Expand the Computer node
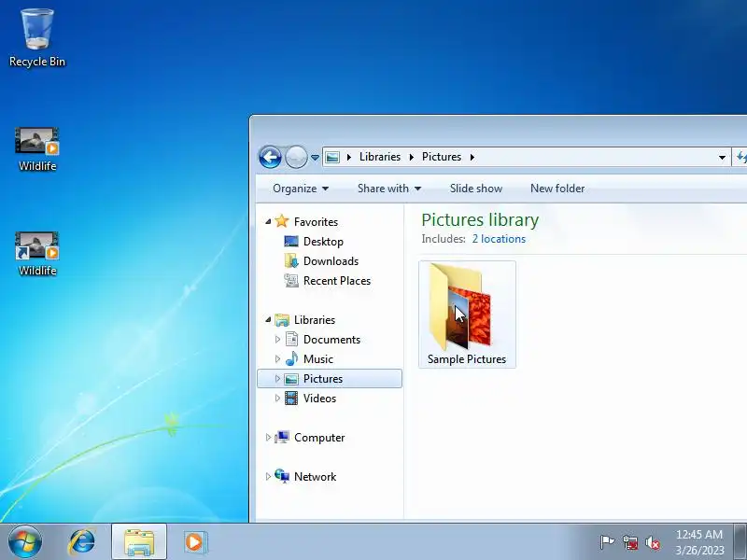747x560 pixels. [268, 437]
